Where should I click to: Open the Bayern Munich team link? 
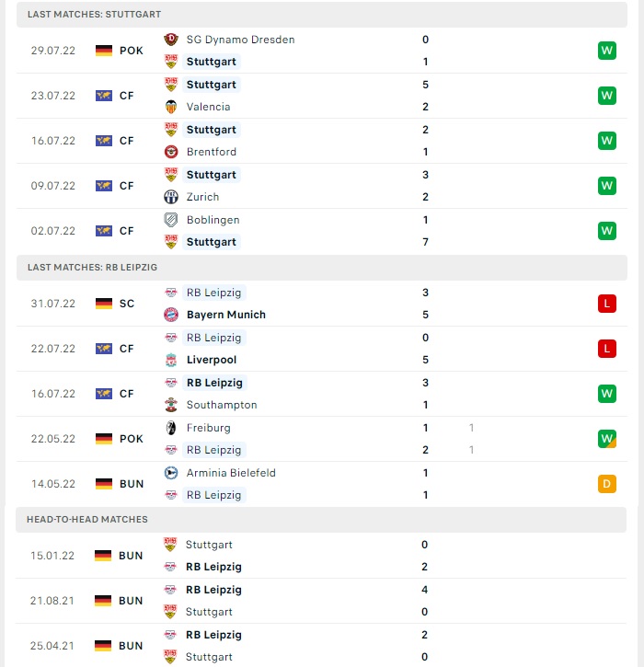pos(226,315)
